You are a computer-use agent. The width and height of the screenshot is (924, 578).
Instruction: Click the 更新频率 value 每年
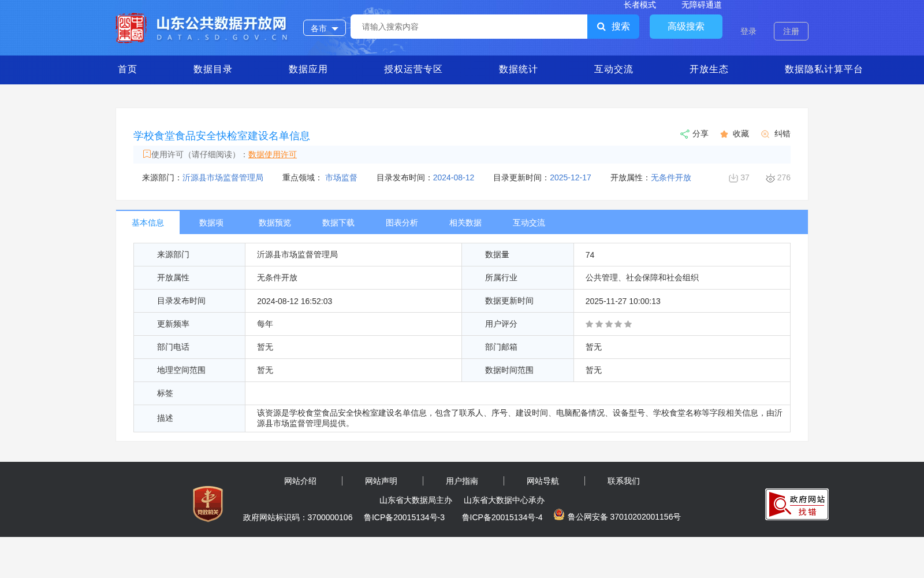pyautogui.click(x=265, y=324)
